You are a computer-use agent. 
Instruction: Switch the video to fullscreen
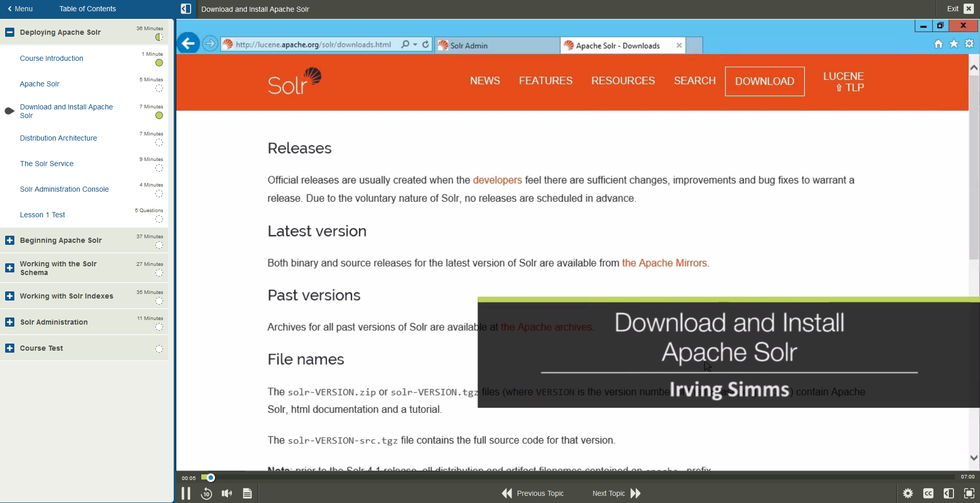click(969, 493)
